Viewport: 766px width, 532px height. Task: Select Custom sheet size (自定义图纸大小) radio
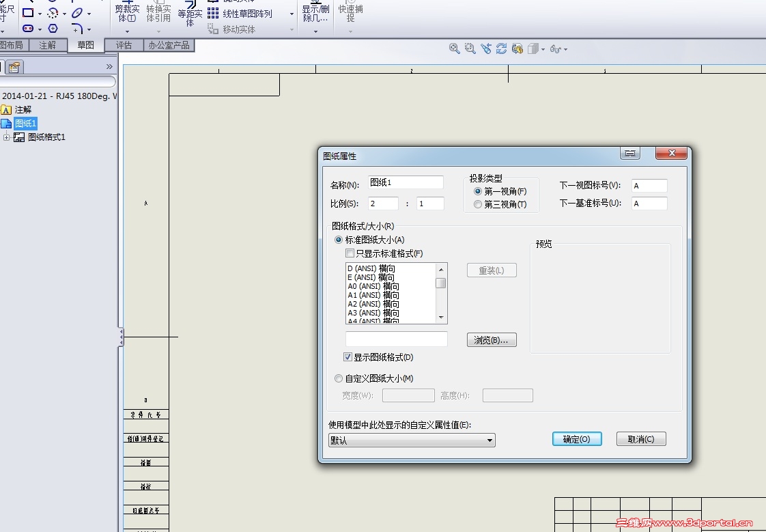pyautogui.click(x=339, y=378)
